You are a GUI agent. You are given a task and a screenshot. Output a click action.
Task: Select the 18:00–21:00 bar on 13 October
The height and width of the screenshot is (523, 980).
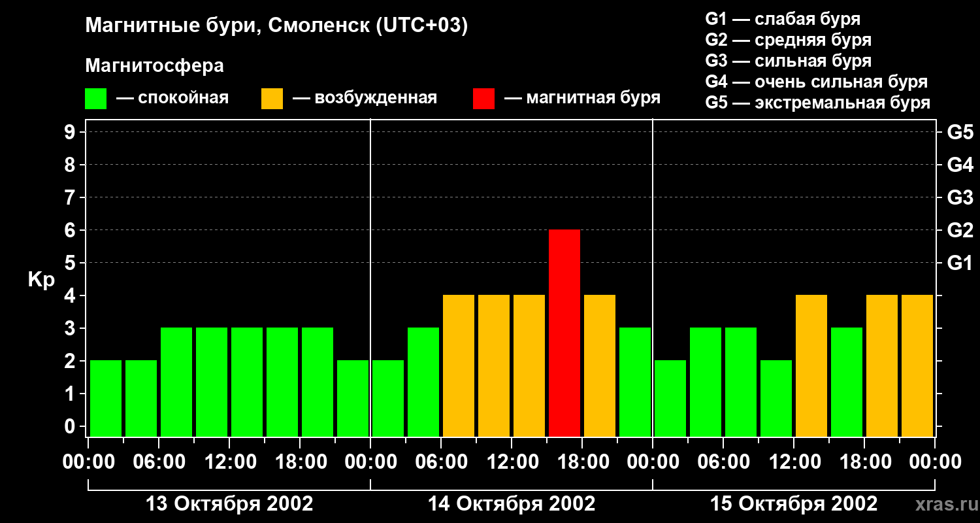318,382
